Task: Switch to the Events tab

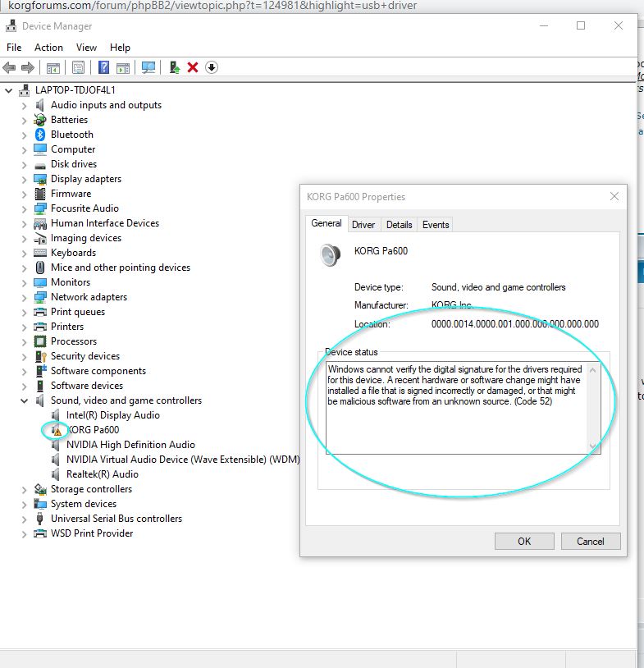Action: click(436, 225)
